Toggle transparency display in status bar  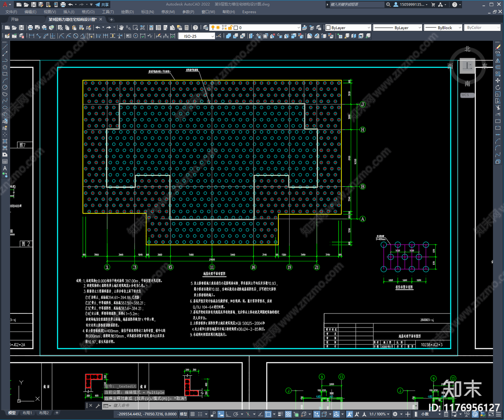[288, 414]
